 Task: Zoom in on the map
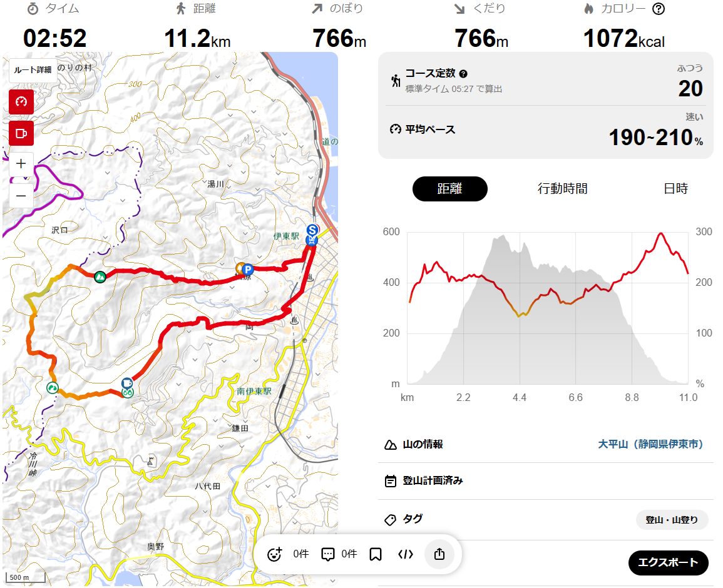point(21,164)
